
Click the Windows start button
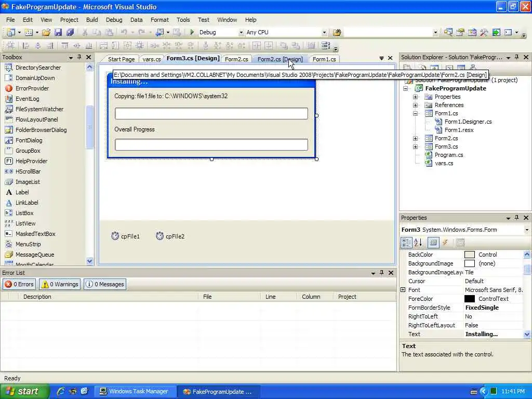click(x=24, y=391)
